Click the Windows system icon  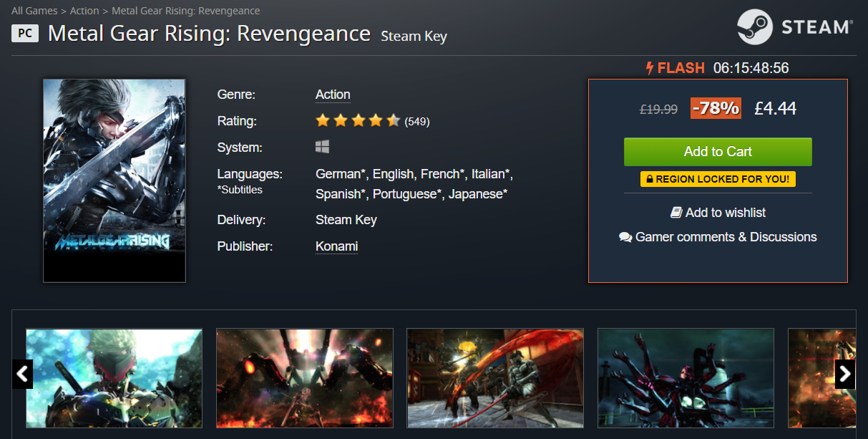[322, 147]
